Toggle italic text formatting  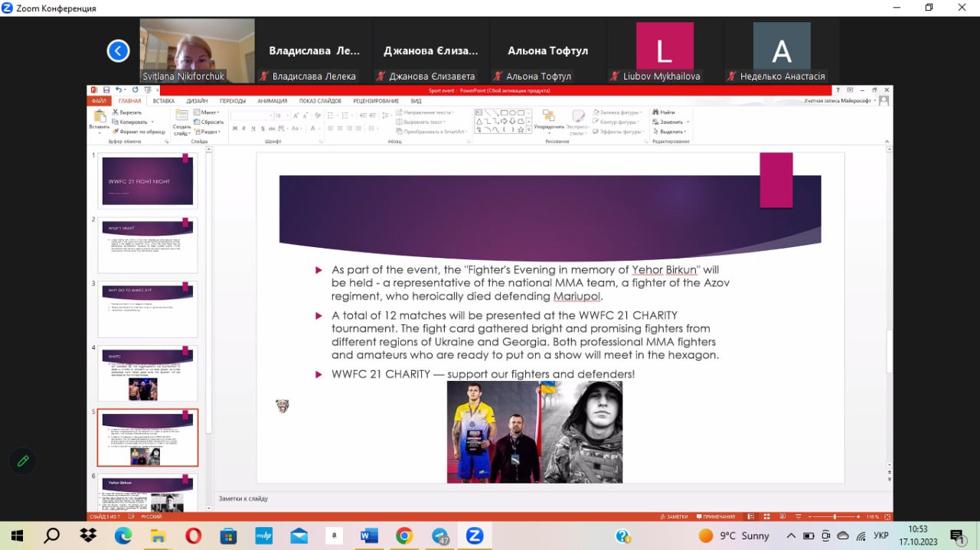[244, 128]
